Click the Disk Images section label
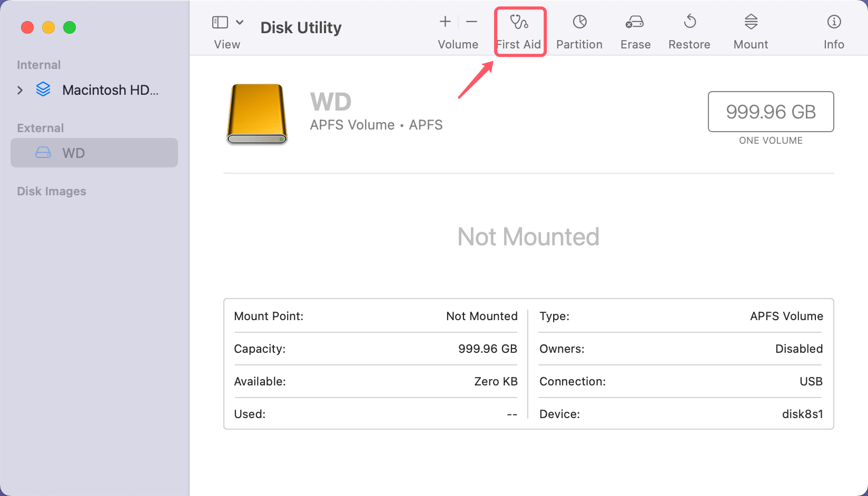This screenshot has height=496, width=868. point(51,191)
